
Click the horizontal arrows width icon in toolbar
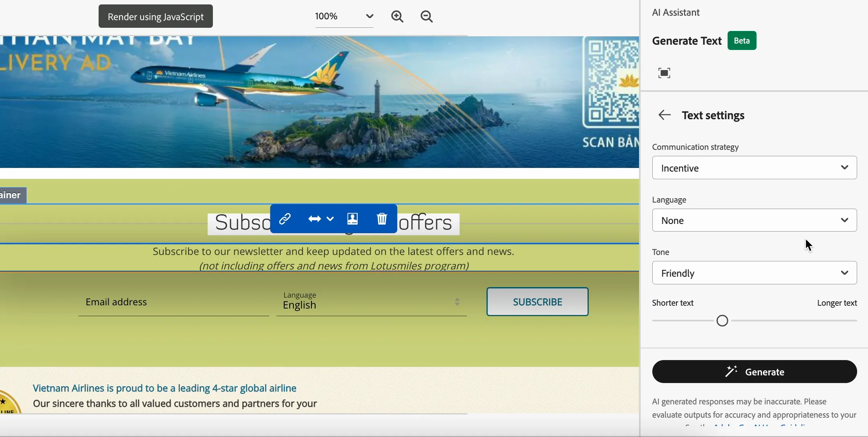click(x=315, y=219)
